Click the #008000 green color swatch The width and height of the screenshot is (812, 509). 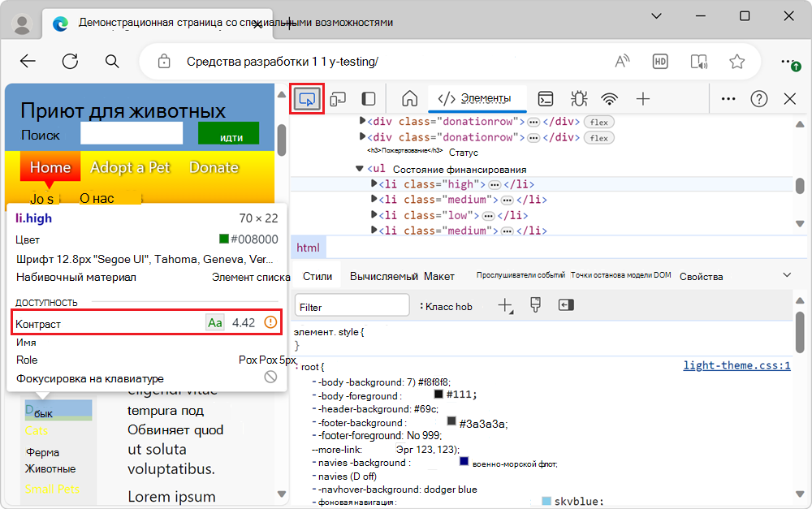click(224, 239)
